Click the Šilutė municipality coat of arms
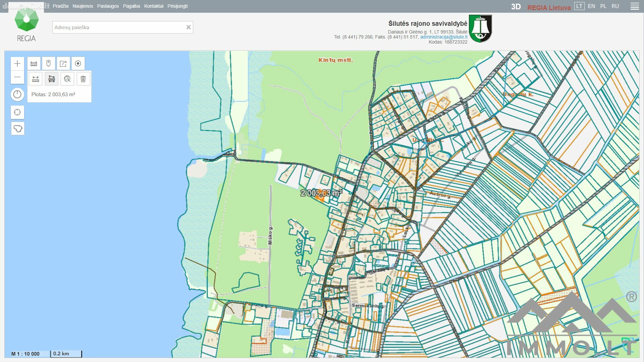 click(480, 28)
